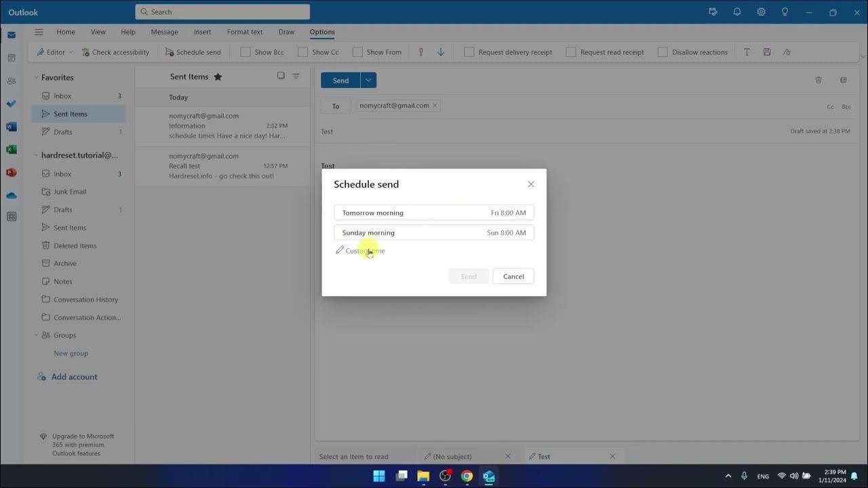Tick Request delivery receipt checkbox

(x=469, y=52)
